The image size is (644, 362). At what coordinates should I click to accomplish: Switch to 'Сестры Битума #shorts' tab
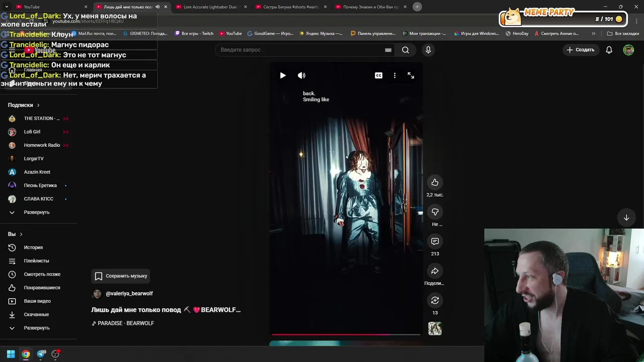[x=291, y=7]
